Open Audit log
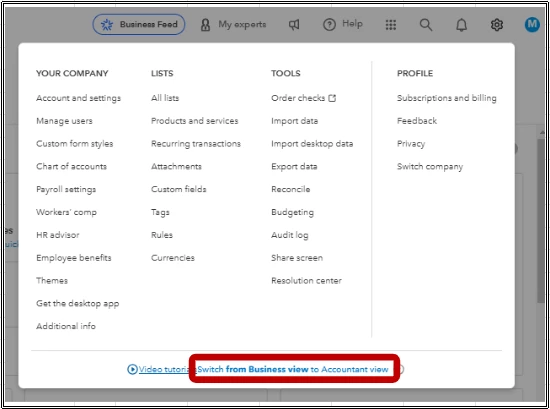Screen dimensions: 550x409 point(290,235)
